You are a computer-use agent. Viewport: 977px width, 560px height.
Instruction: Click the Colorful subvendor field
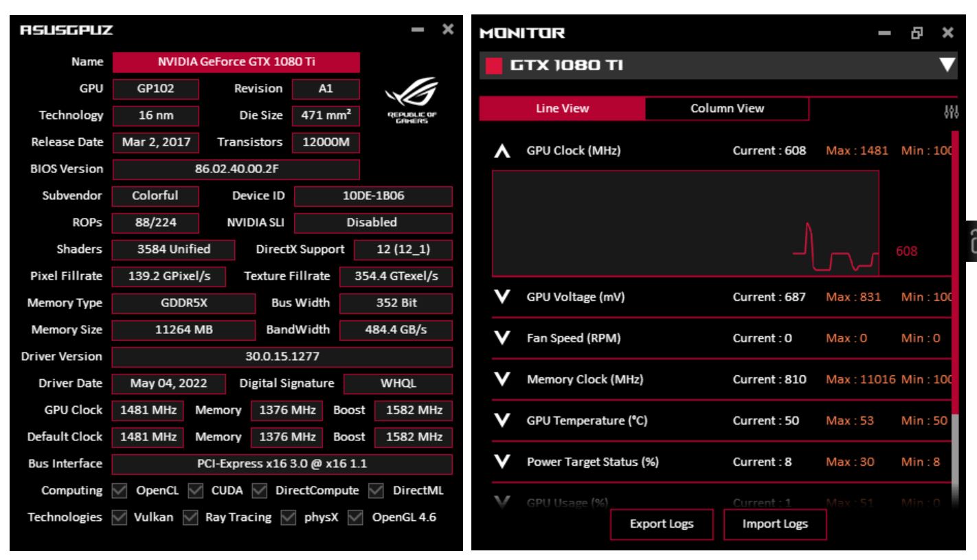(x=156, y=196)
